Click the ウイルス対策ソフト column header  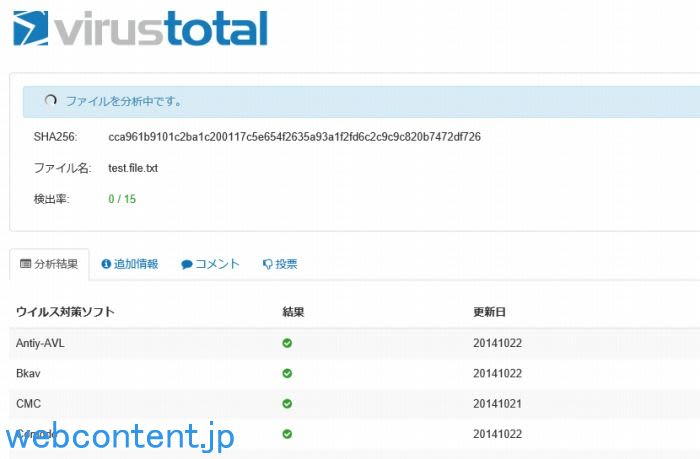(65, 312)
